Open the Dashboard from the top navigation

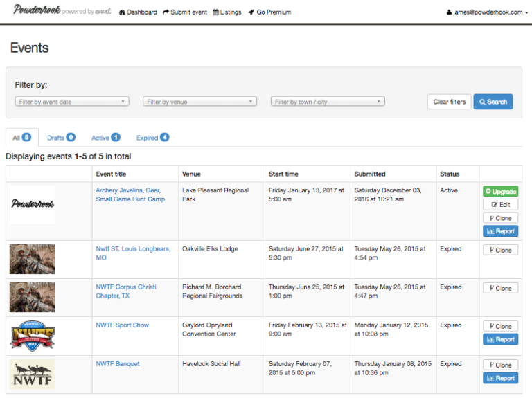point(138,12)
